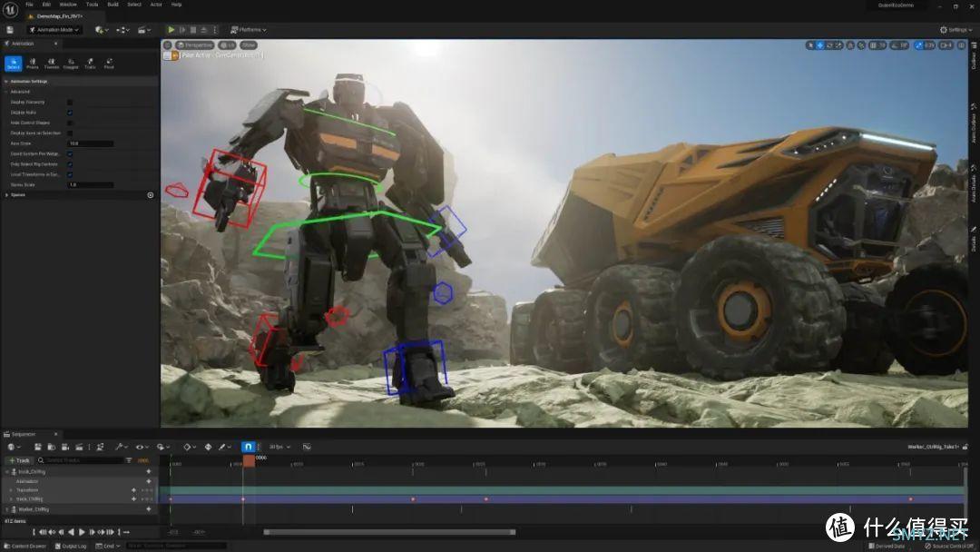Click the Gizmo Scale value field
The height and width of the screenshot is (552, 980).
[91, 185]
